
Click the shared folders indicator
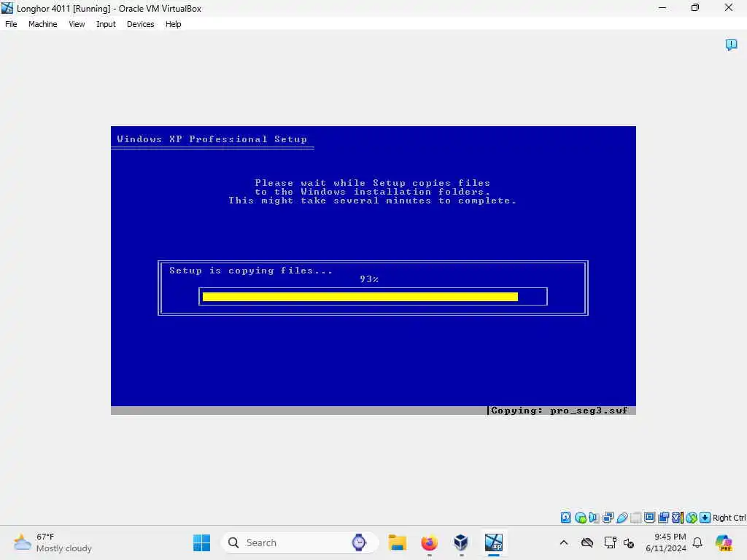pos(635,518)
